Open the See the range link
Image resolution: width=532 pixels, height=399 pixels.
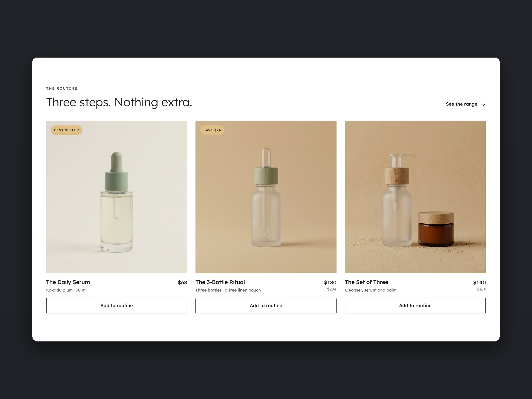click(466, 104)
